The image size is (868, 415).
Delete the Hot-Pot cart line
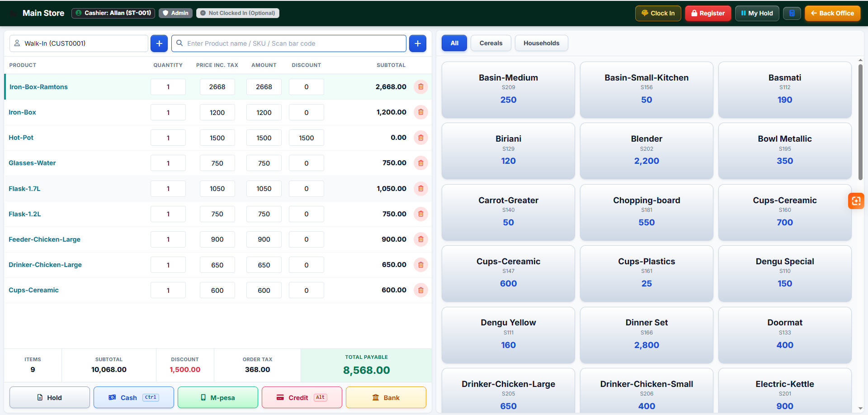pyautogui.click(x=420, y=138)
